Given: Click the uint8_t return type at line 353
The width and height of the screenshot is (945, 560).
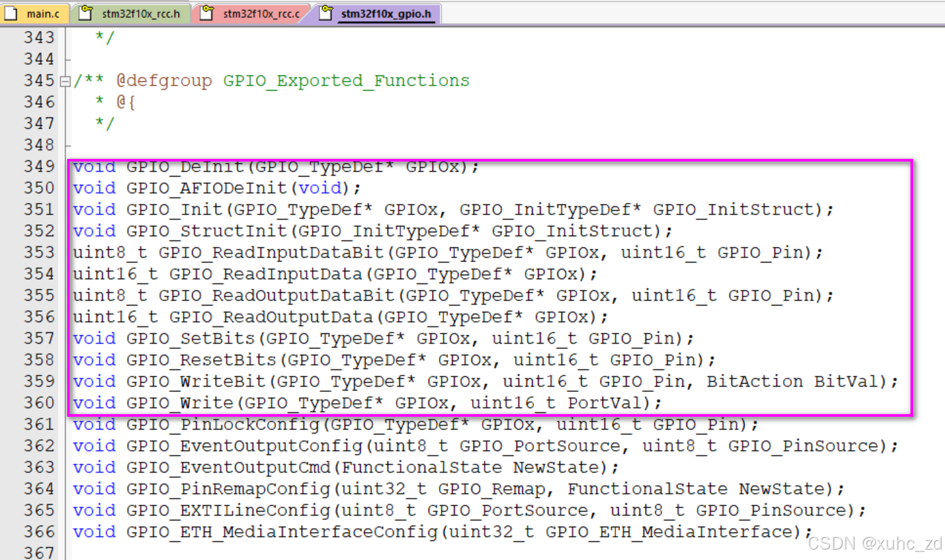Looking at the screenshot, I should point(110,252).
